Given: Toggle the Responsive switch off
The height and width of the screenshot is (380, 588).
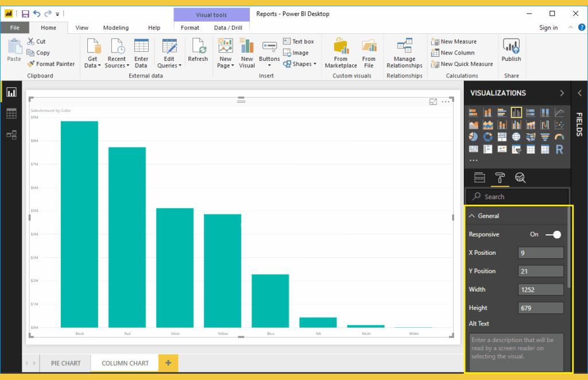Looking at the screenshot, I should click(x=554, y=234).
